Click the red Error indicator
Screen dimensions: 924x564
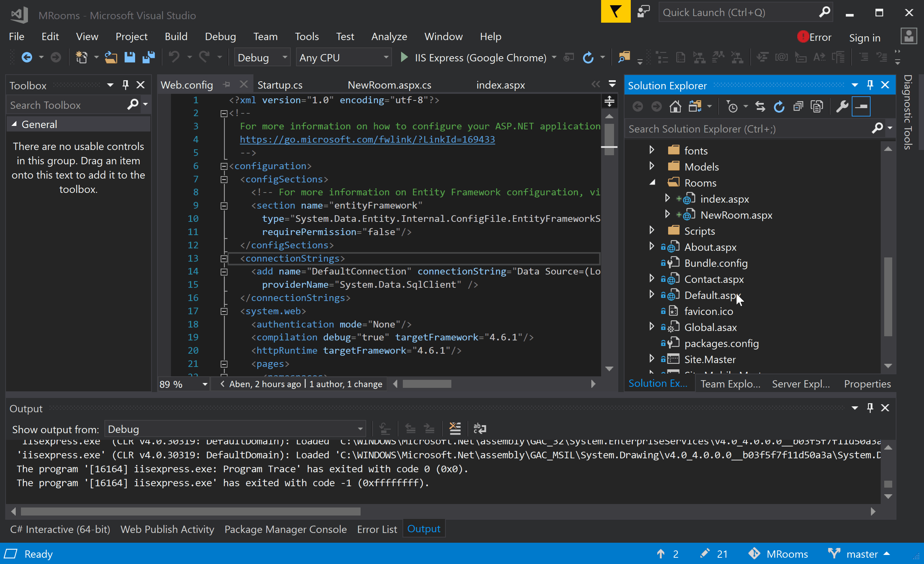click(814, 37)
